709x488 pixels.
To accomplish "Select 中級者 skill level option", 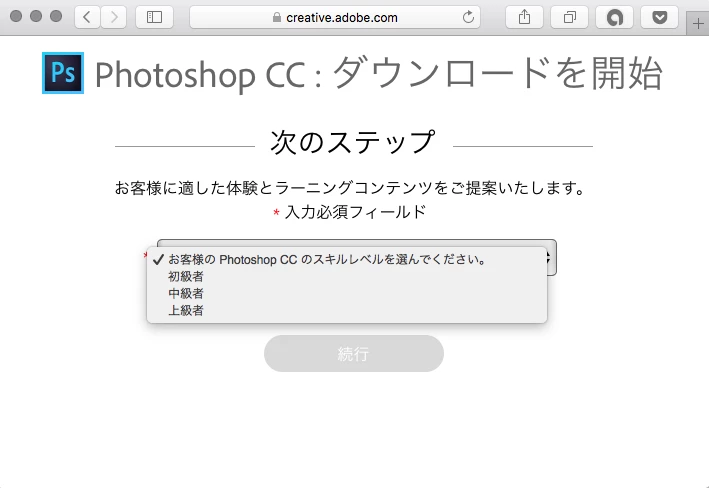I will (x=347, y=294).
